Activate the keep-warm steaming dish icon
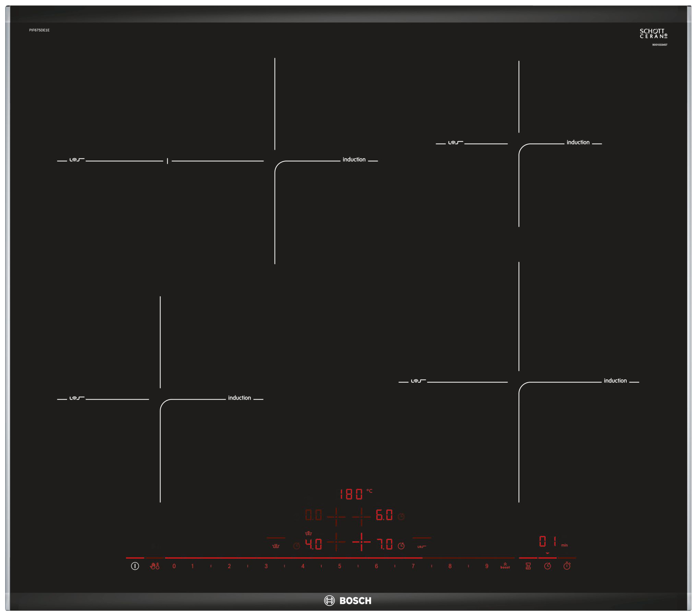697x616 pixels. pyautogui.click(x=276, y=546)
